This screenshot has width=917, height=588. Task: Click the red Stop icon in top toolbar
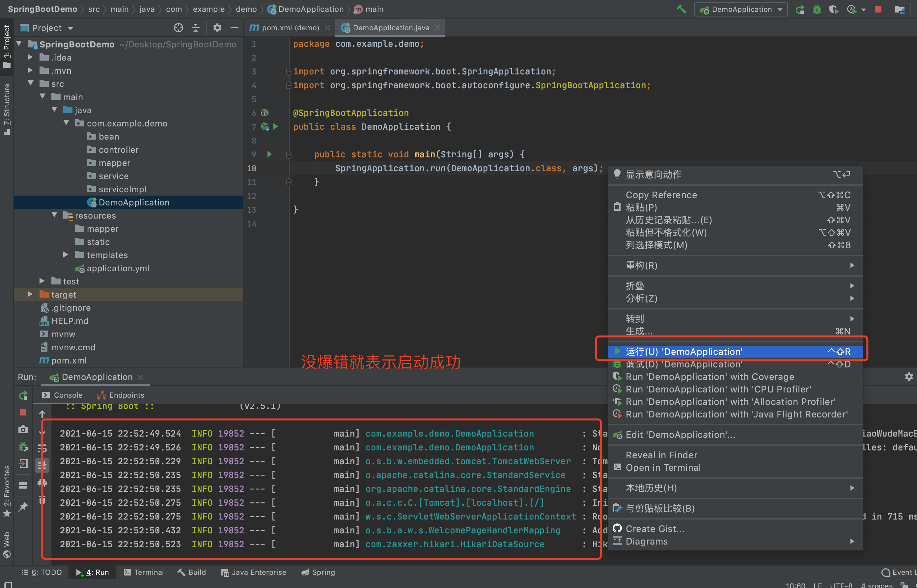(878, 9)
